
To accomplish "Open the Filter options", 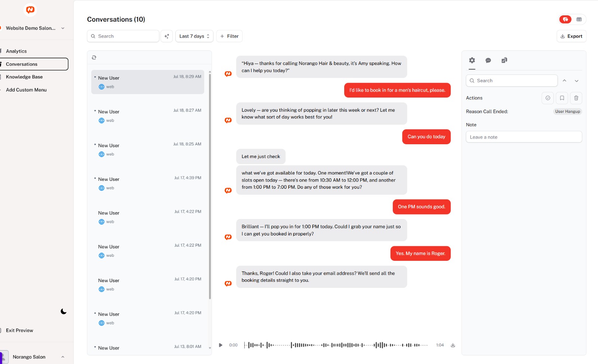I will (229, 36).
